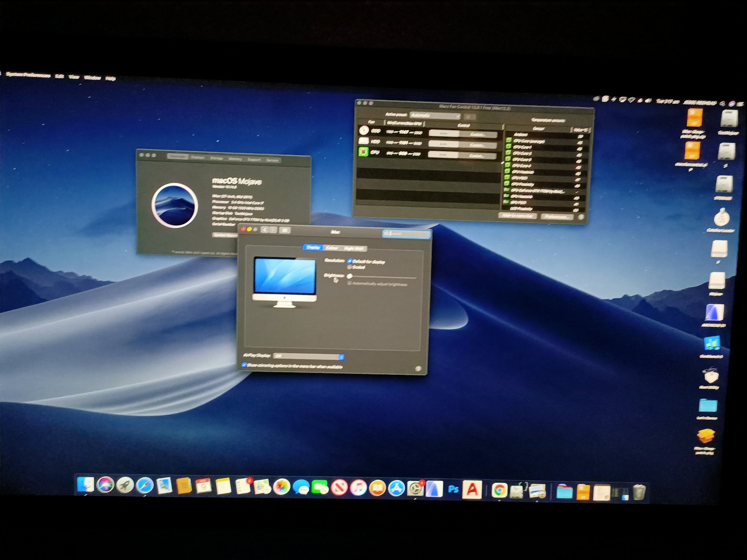
Task: Click the Siri icon in dock
Action: tap(105, 485)
